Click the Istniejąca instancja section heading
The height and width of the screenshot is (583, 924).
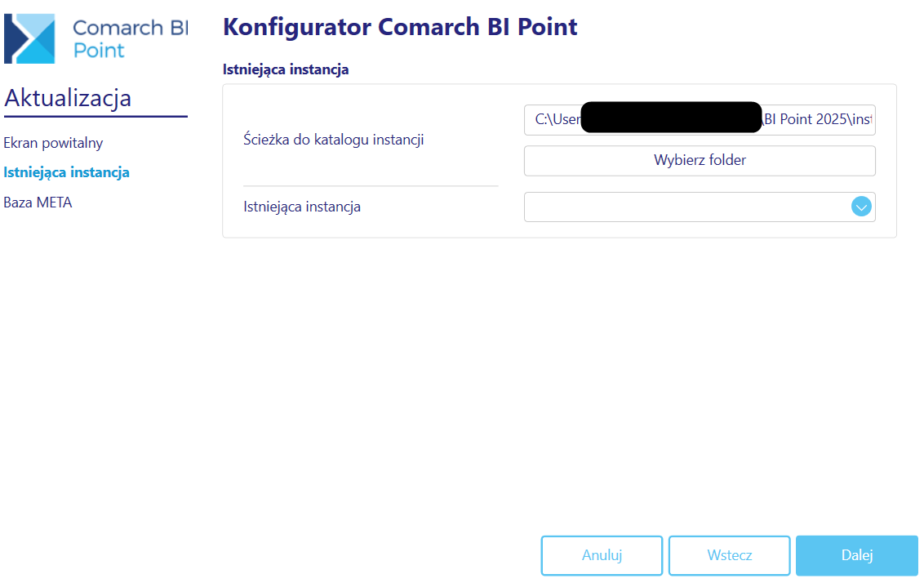tap(286, 69)
